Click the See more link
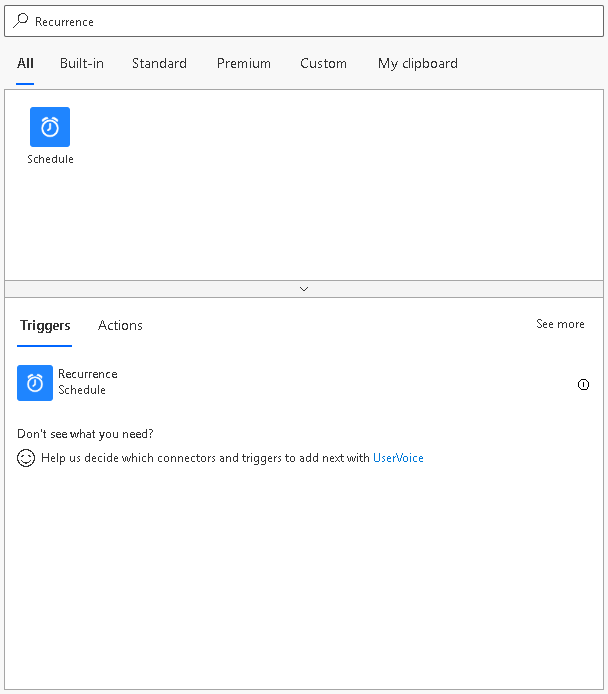The image size is (608, 694). (560, 324)
